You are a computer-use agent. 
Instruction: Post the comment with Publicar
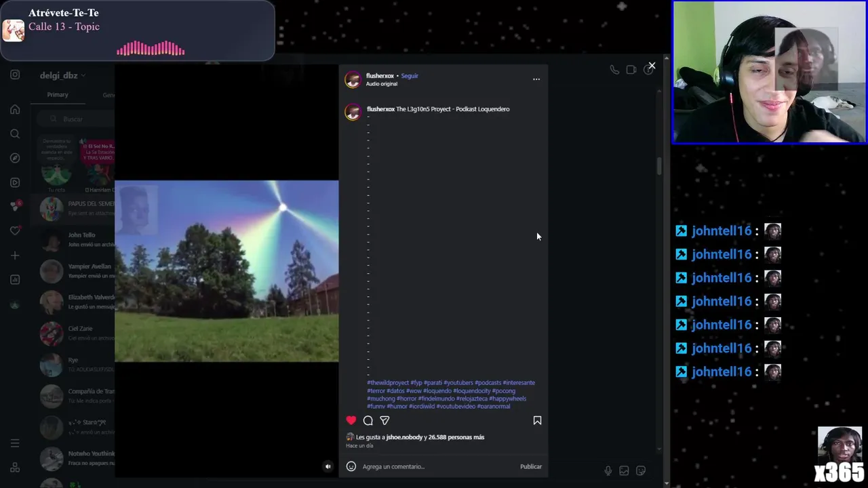531,466
